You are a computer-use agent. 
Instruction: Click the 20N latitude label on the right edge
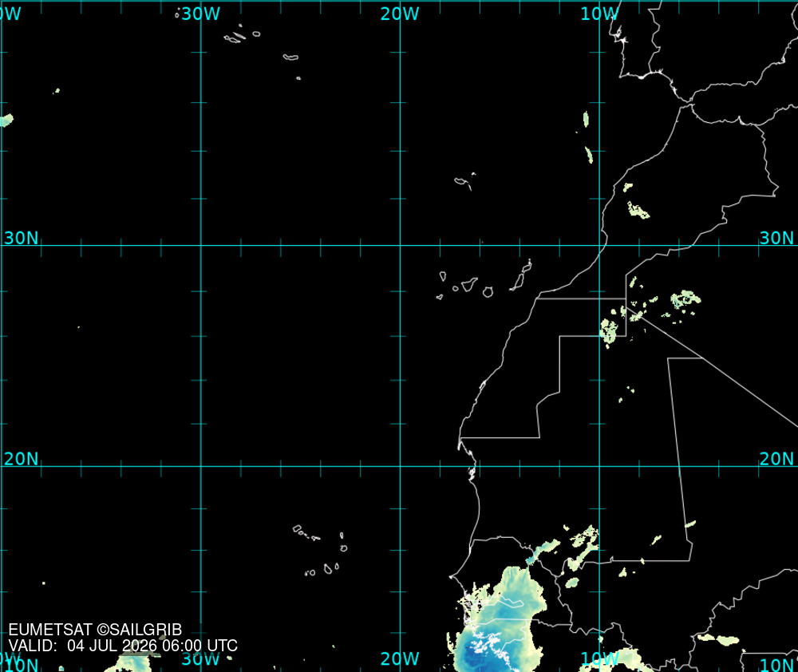[x=776, y=459]
